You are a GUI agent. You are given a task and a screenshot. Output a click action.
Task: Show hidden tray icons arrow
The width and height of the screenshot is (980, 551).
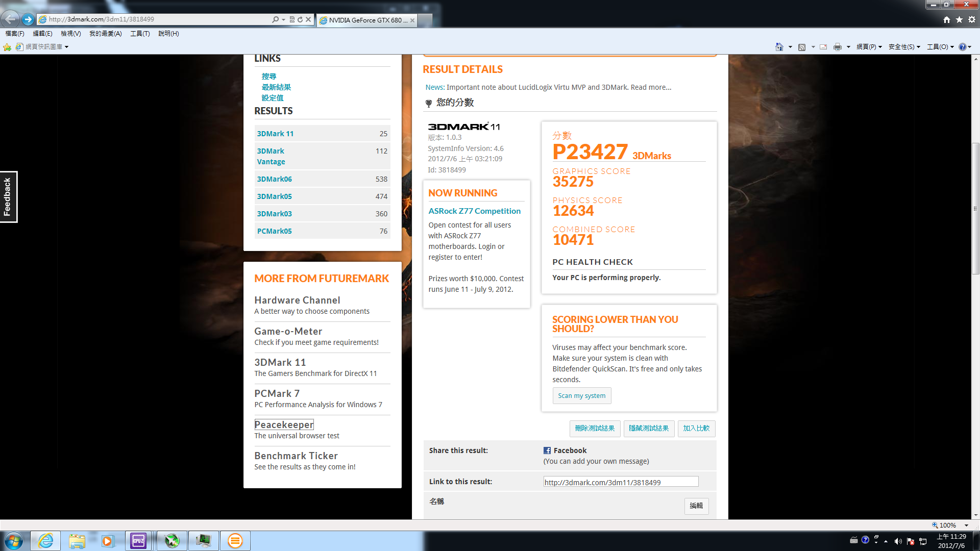pyautogui.click(x=886, y=541)
